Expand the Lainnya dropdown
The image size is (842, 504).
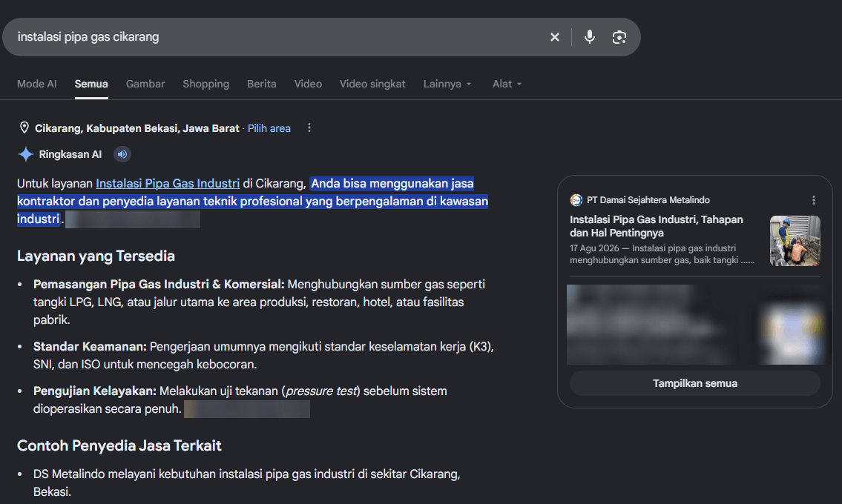tap(447, 84)
